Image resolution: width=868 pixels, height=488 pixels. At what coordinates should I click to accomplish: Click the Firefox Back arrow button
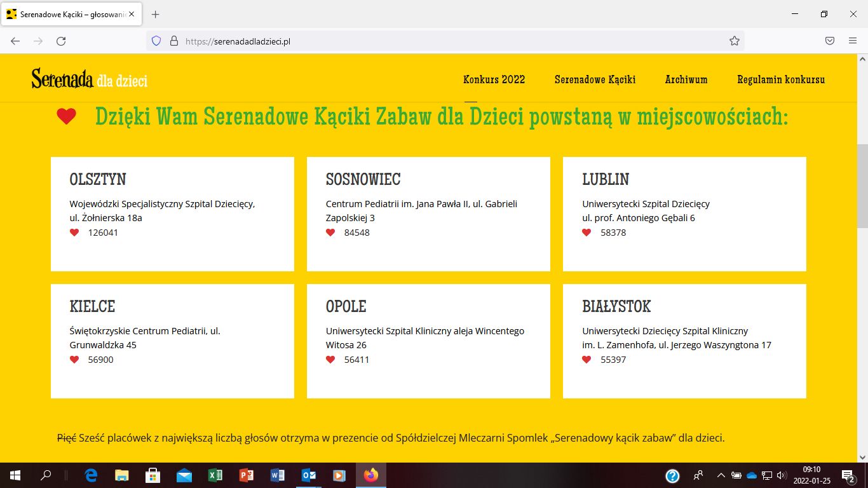15,41
